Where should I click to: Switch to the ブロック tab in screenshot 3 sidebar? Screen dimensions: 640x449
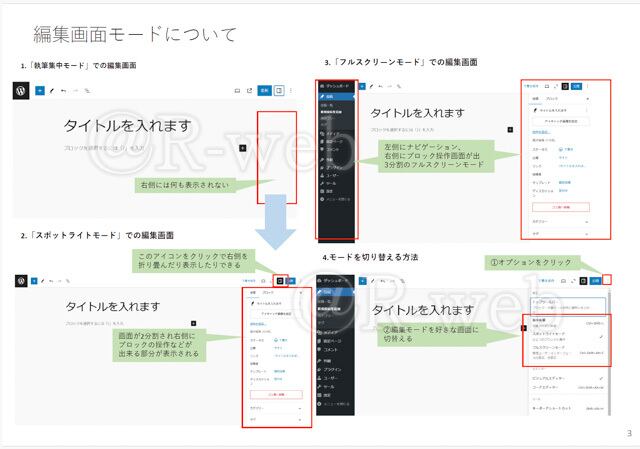(x=552, y=99)
